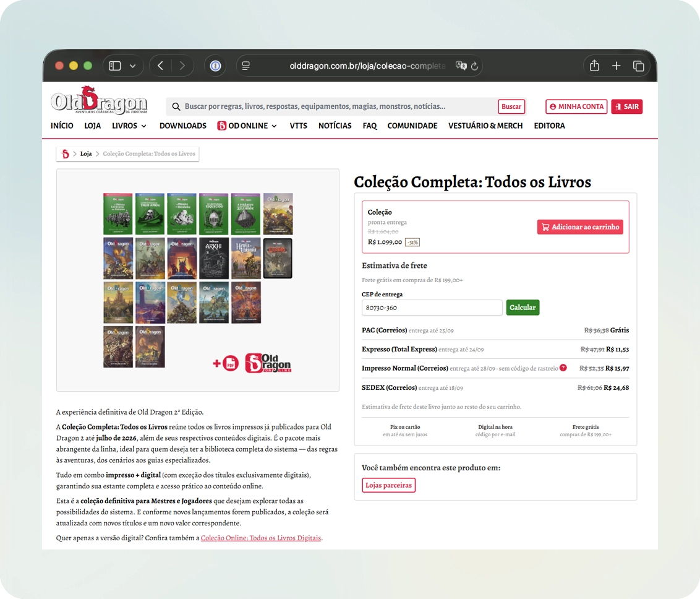Image resolution: width=700 pixels, height=599 pixels.
Task: Click the Loja breadcrumb link
Action: 86,153
